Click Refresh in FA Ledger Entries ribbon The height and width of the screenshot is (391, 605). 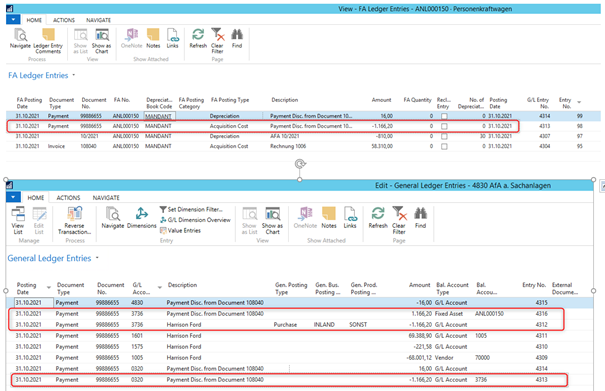click(198, 39)
